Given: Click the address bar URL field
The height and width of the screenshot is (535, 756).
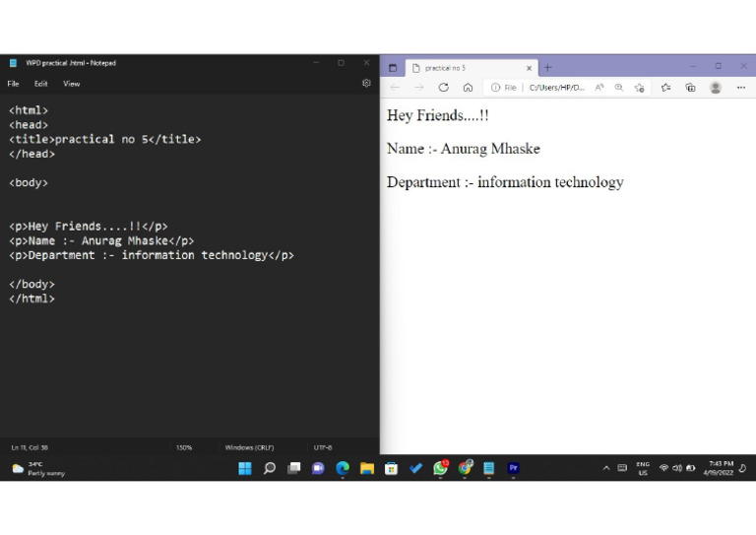Looking at the screenshot, I should tap(556, 88).
